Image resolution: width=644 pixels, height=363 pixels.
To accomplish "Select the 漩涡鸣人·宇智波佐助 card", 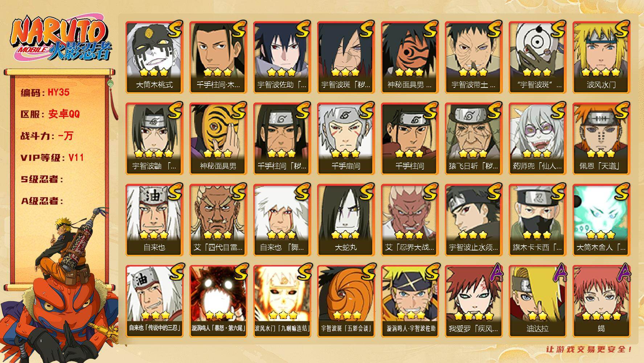I will coord(410,301).
